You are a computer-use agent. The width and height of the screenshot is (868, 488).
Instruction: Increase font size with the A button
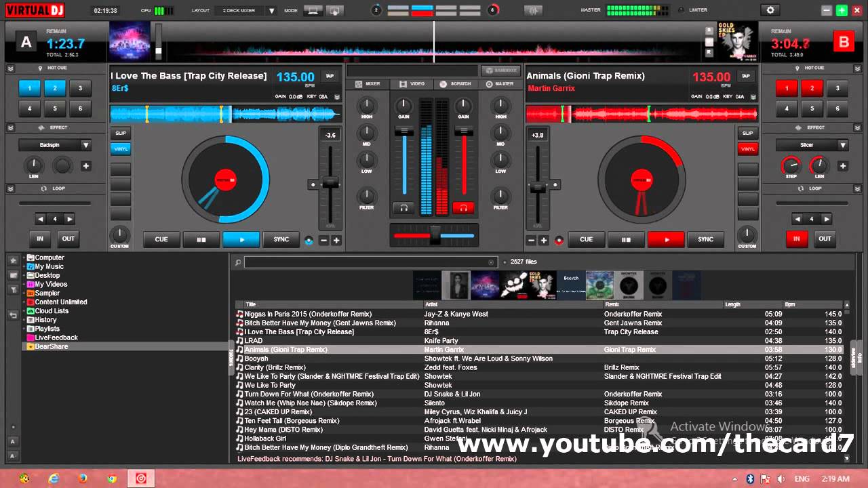tap(12, 442)
